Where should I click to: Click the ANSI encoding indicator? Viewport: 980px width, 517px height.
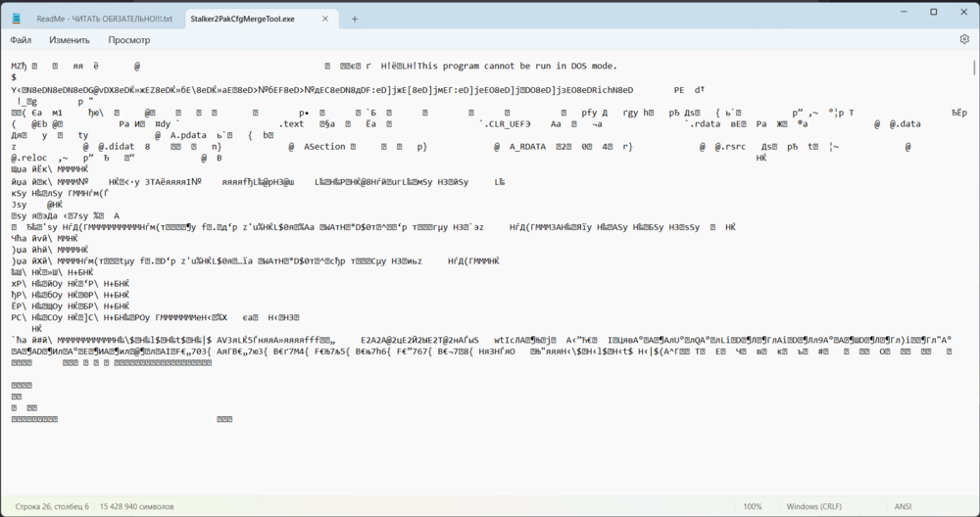904,506
